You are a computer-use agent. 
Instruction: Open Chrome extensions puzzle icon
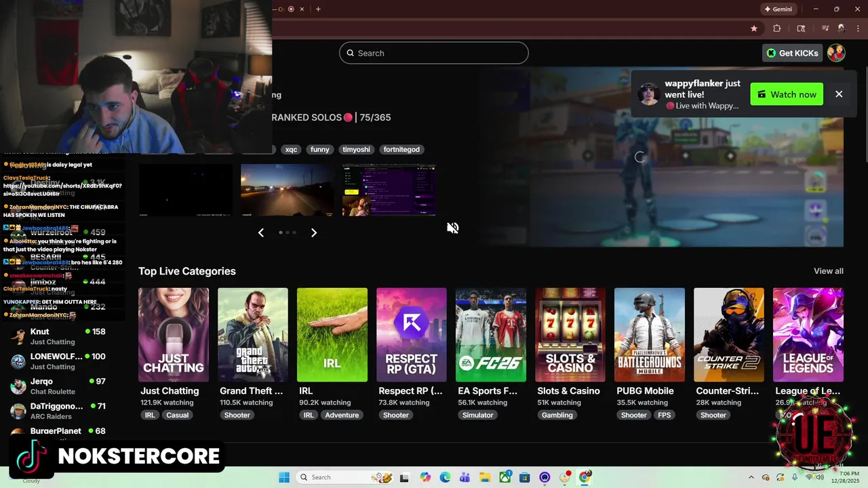777,28
